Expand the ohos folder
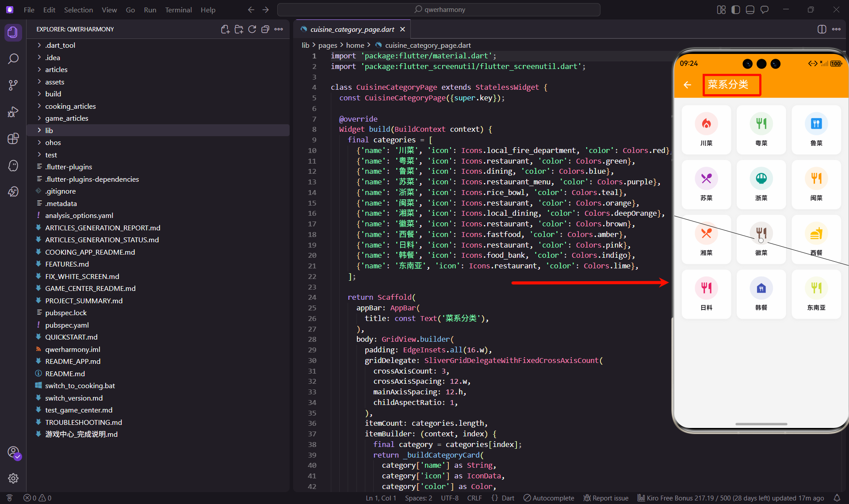 53,142
